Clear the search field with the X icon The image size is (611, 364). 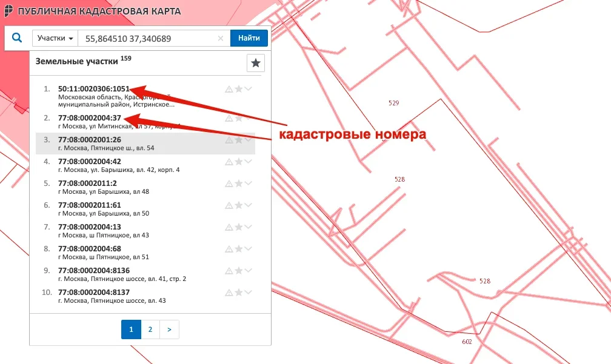(221, 38)
